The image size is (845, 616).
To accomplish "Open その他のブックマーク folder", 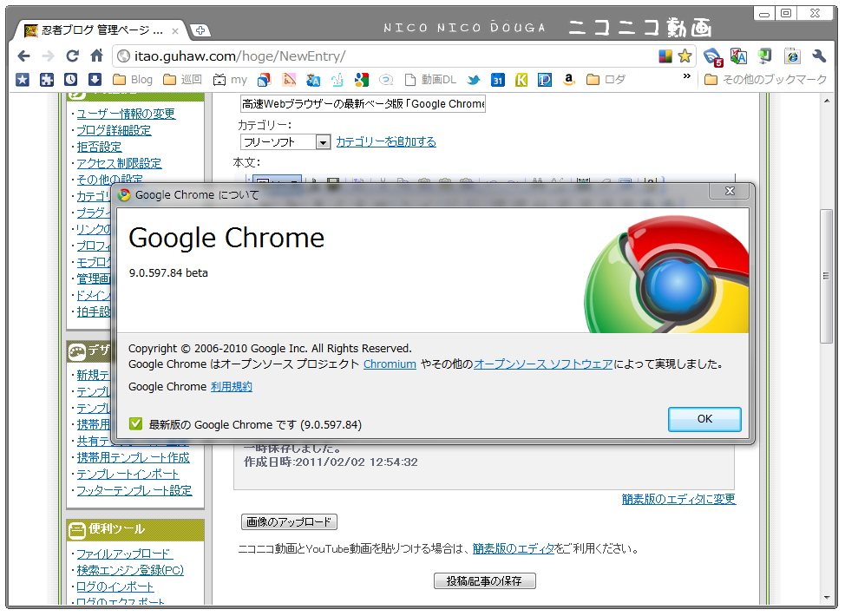I will pos(766,80).
